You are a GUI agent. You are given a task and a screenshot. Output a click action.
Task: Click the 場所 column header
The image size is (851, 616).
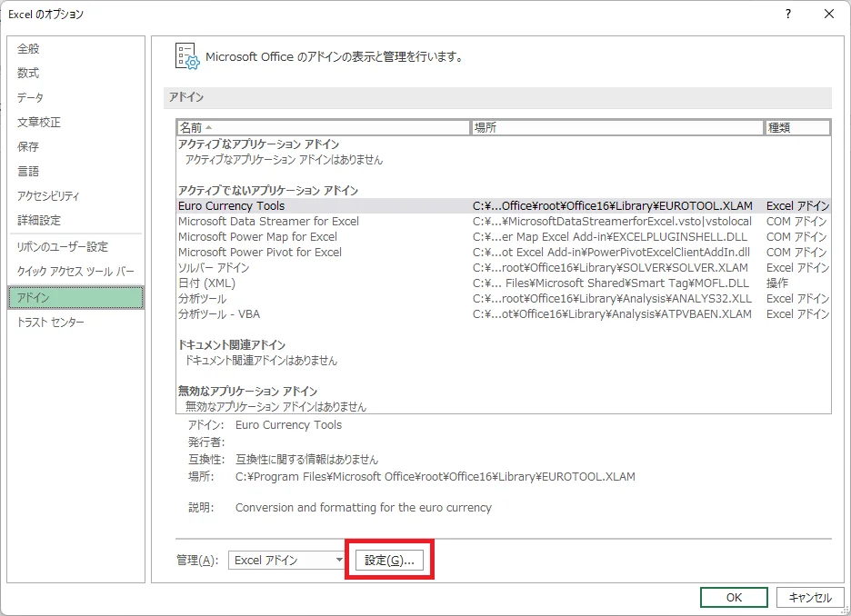click(x=616, y=128)
